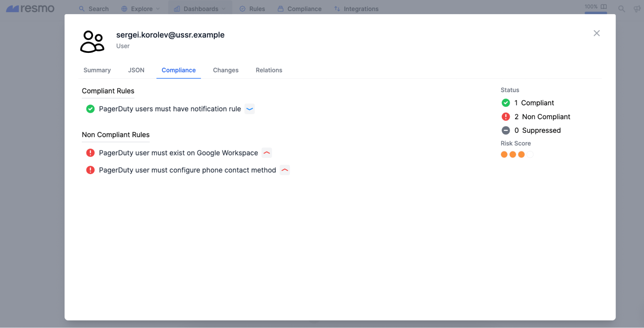This screenshot has width=644, height=328.
Task: Collapse the Google Workspace rule details
Action: tap(266, 153)
